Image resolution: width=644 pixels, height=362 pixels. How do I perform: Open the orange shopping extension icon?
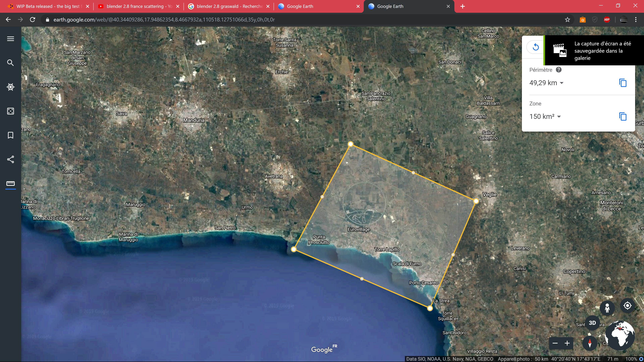coord(583,19)
